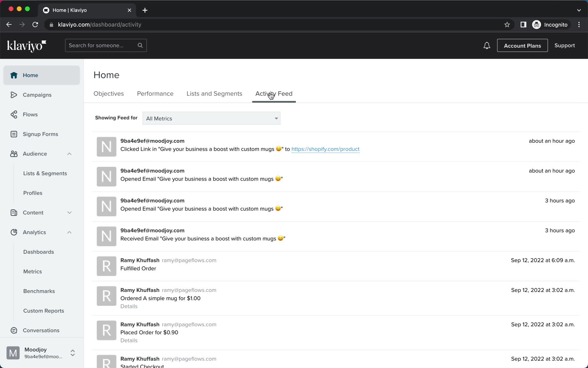Click the notifications bell icon
Screen dimensions: 588x368
(486, 45)
